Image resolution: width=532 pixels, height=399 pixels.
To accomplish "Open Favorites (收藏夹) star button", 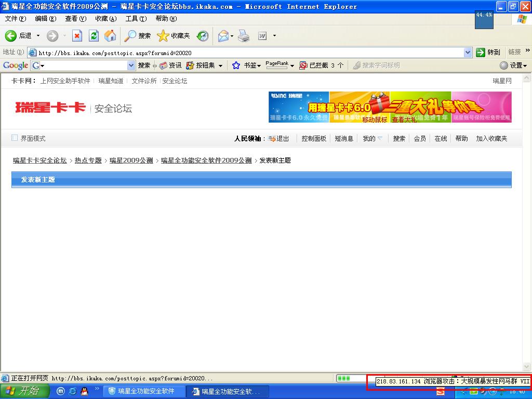I will [174, 36].
